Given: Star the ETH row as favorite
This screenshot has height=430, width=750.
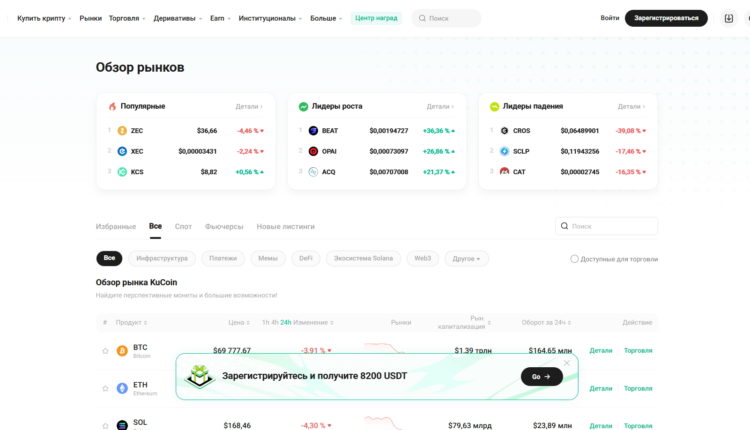Looking at the screenshot, I should point(105,388).
